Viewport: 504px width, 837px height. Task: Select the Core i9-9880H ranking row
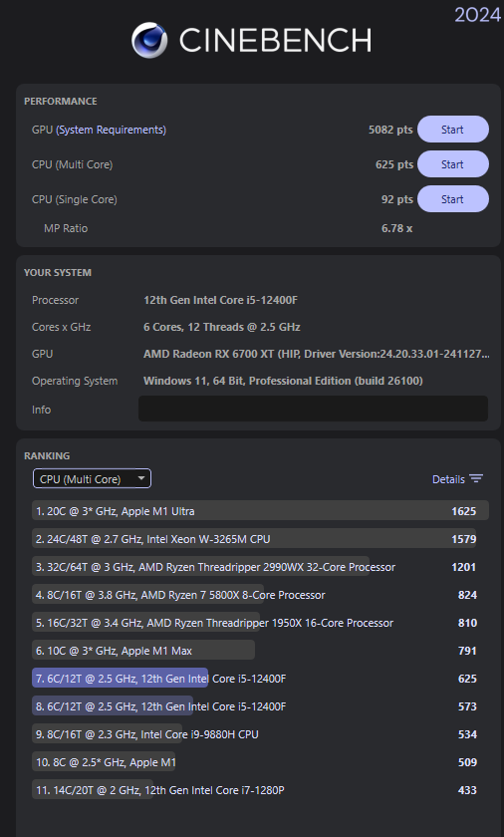[260, 734]
